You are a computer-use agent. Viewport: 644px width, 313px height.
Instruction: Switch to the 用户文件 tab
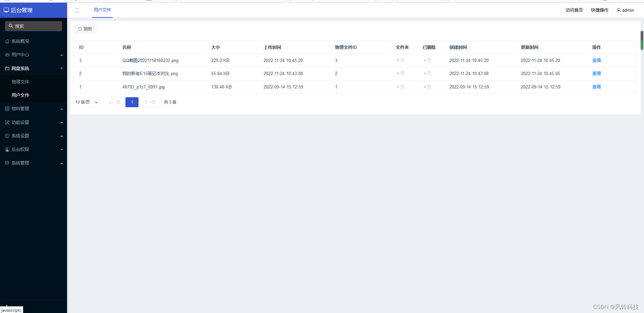pos(102,10)
